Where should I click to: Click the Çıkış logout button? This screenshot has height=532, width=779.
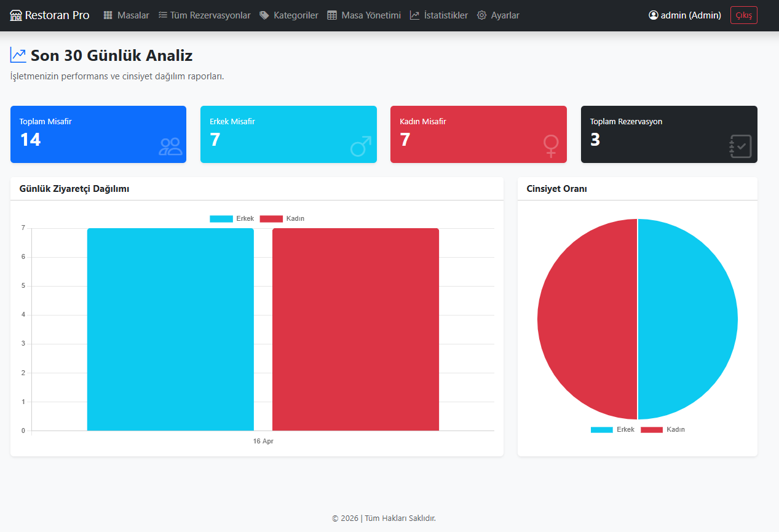(x=744, y=15)
